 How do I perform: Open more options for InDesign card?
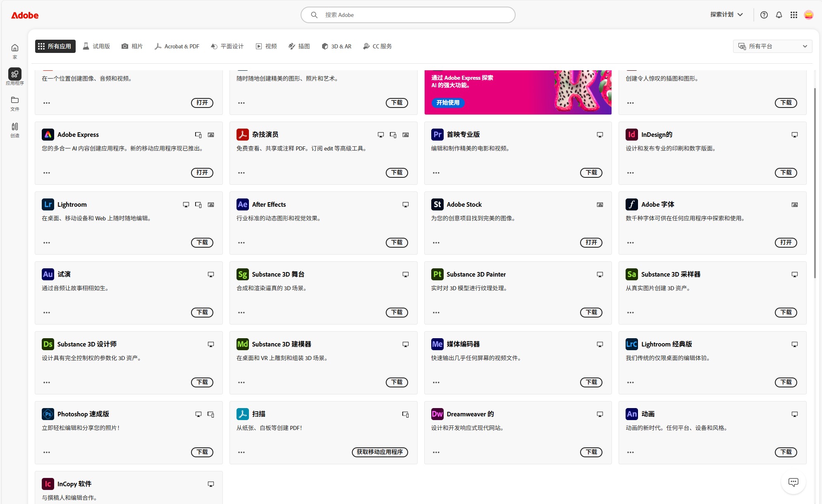pos(630,173)
